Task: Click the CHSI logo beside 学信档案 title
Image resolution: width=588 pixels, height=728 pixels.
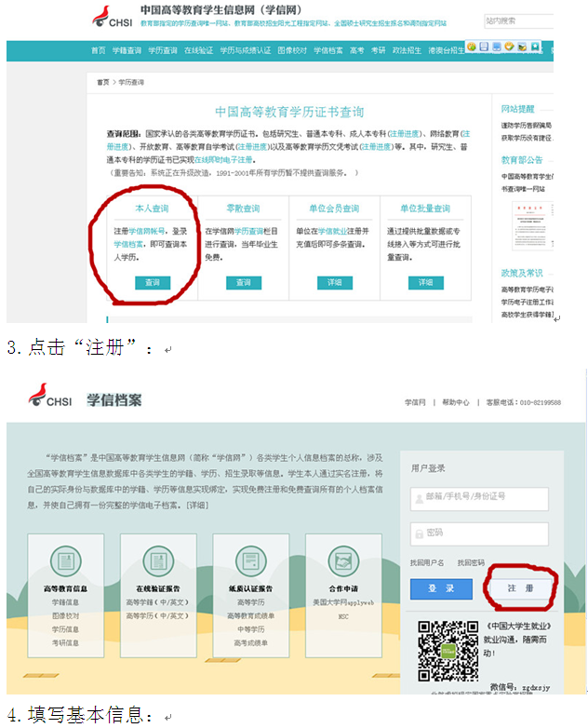Action: click(x=50, y=395)
